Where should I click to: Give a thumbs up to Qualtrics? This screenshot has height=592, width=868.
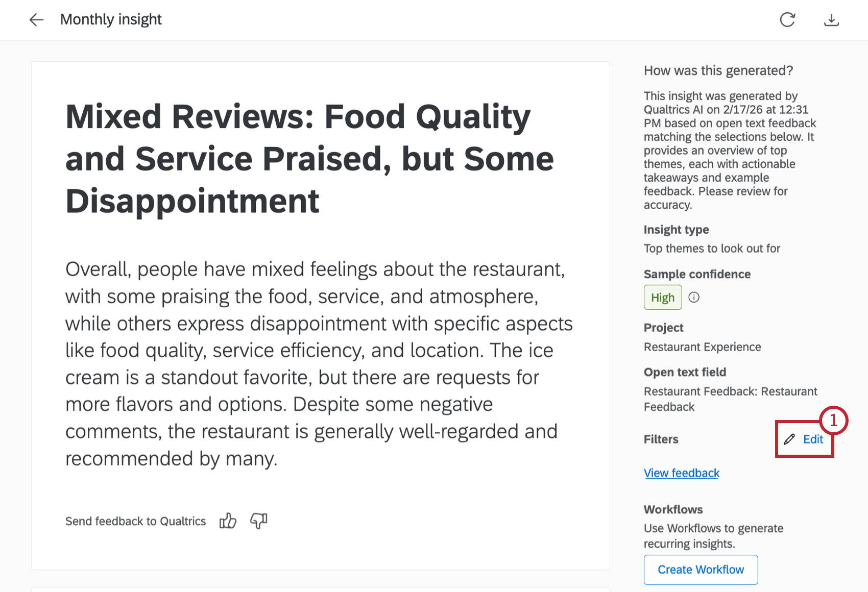click(x=228, y=521)
